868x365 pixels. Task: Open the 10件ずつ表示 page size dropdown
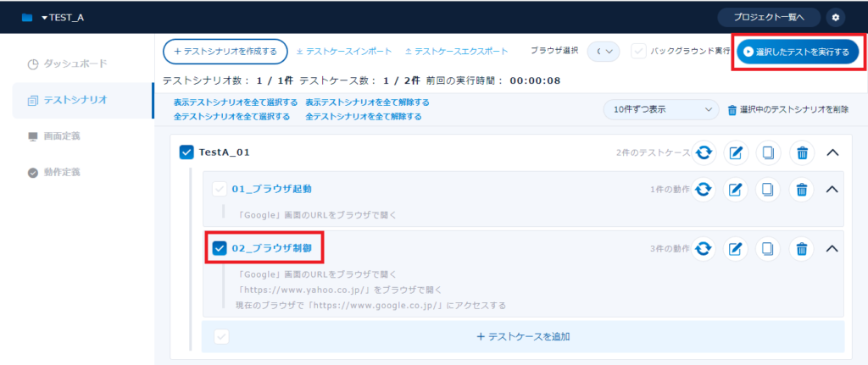[x=661, y=109]
